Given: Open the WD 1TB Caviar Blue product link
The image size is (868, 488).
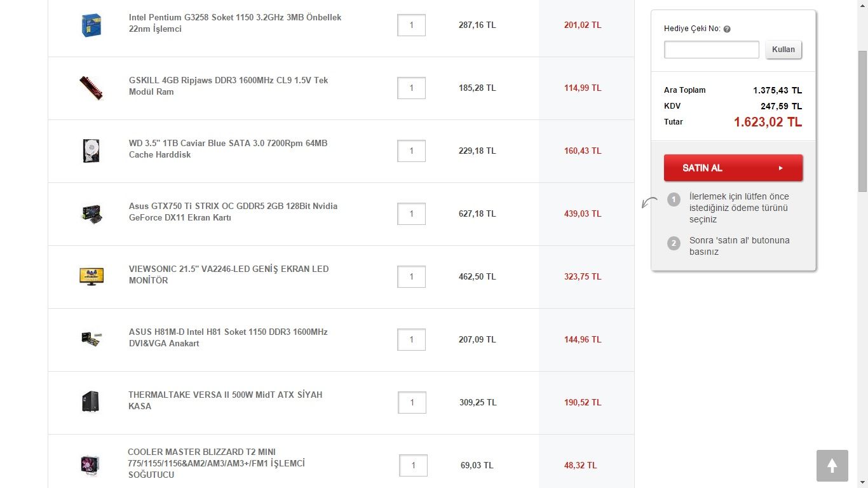Looking at the screenshot, I should pos(227,149).
